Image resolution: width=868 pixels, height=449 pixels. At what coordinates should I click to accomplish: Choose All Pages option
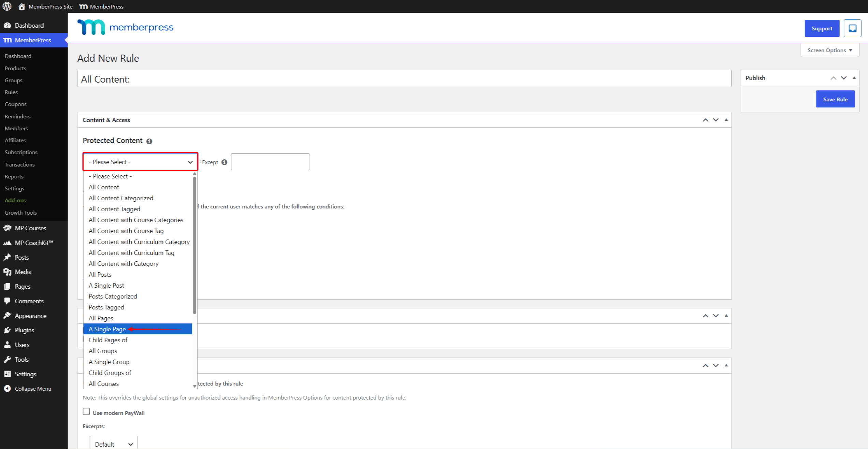tap(138, 318)
